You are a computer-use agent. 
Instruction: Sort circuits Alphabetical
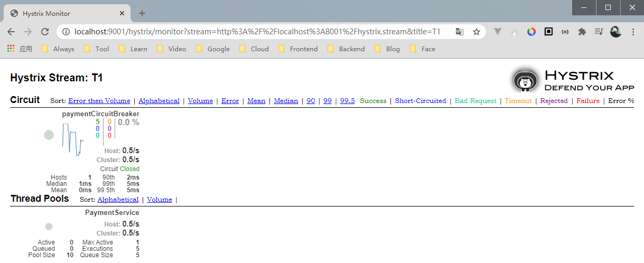159,101
